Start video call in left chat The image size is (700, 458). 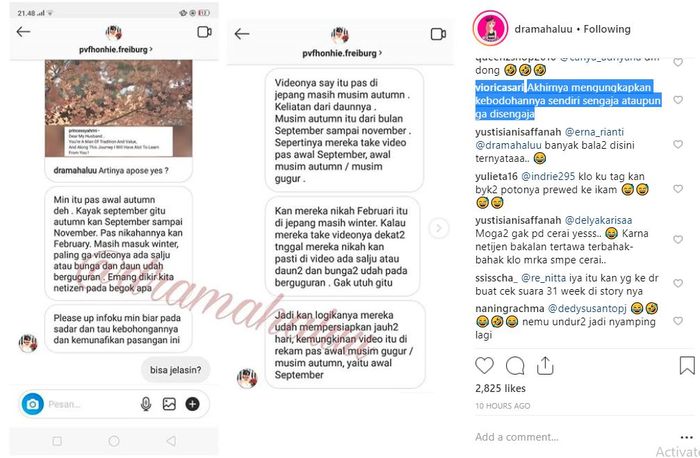coord(204,32)
